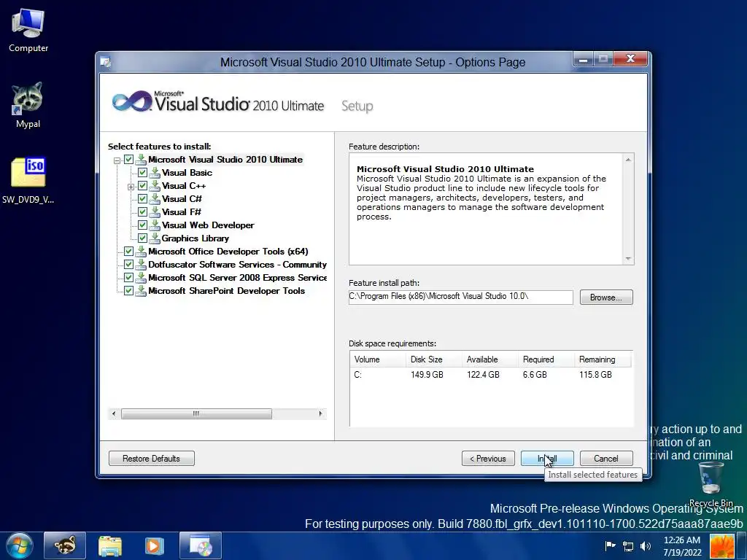
Task: Click the install icon beside Visual C++
Action: [x=155, y=186]
